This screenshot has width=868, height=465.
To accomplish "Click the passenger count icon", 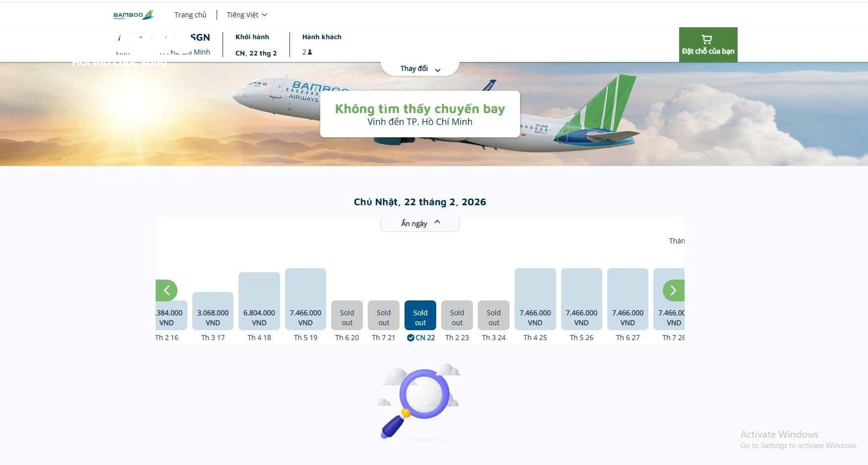I will point(310,52).
